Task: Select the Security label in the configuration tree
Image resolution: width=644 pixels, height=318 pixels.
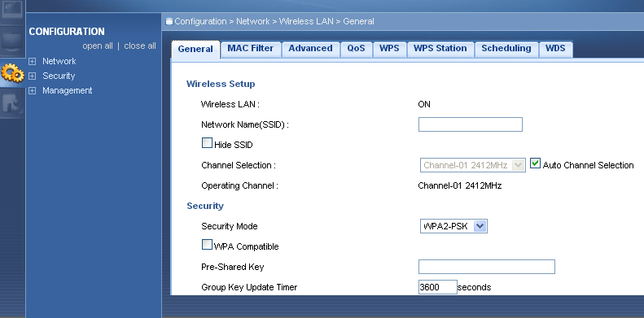Action: coord(59,76)
